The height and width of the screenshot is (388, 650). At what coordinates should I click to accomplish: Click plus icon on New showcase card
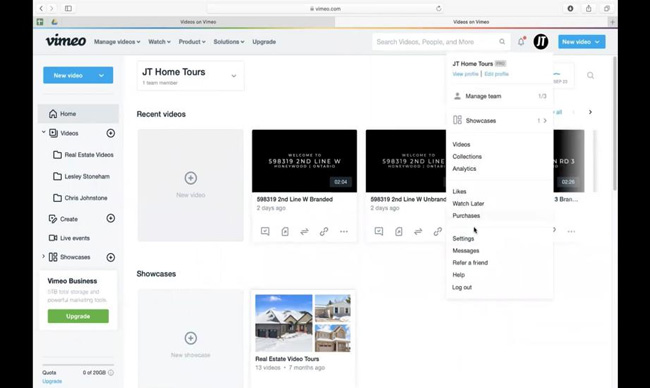191,338
